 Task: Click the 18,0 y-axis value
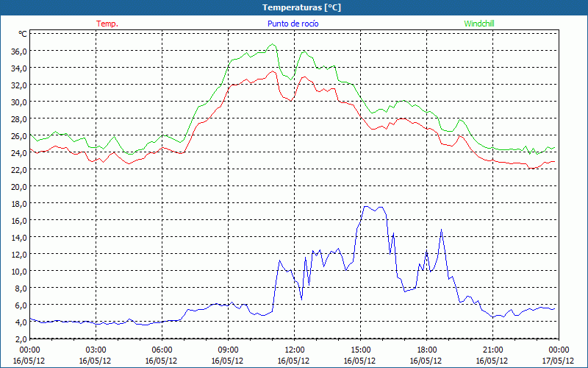click(x=19, y=204)
